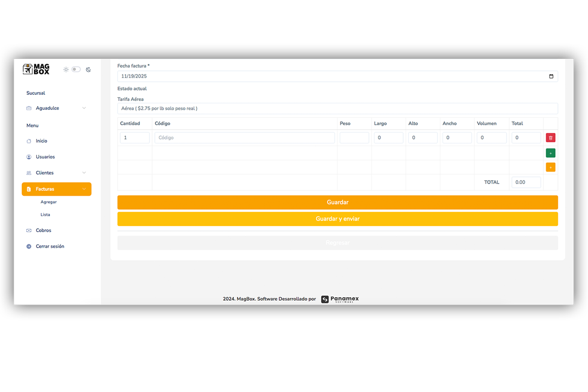Delete the row with red trash icon
588x392 pixels.
(550, 138)
